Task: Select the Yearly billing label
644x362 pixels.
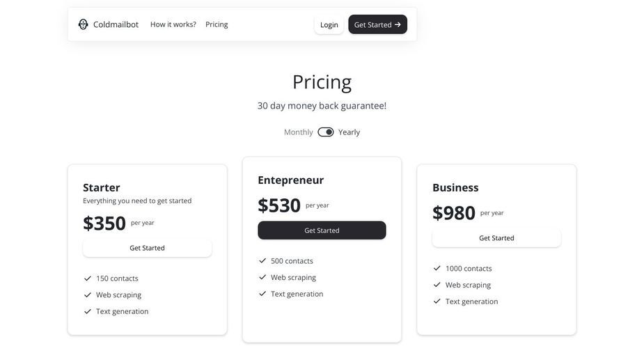Action: tap(349, 132)
